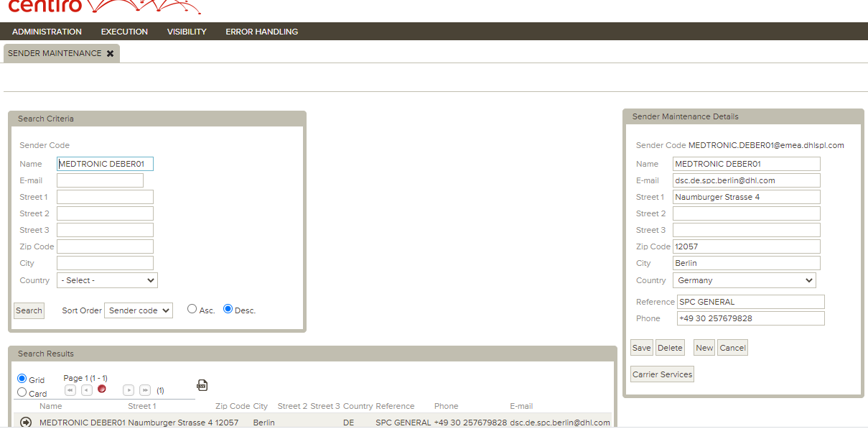The image size is (868, 429).
Task: Click dsc.de.spc.berlin@dhl.com in results row
Action: click(560, 423)
